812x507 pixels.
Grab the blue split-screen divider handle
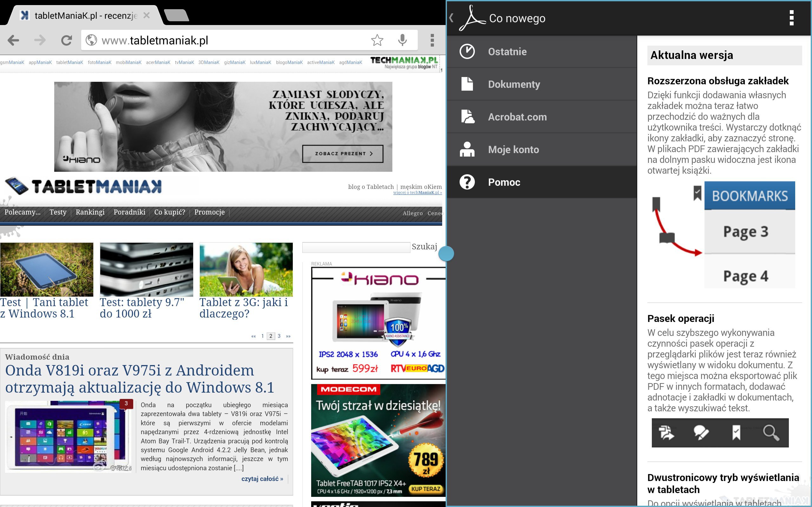click(446, 253)
